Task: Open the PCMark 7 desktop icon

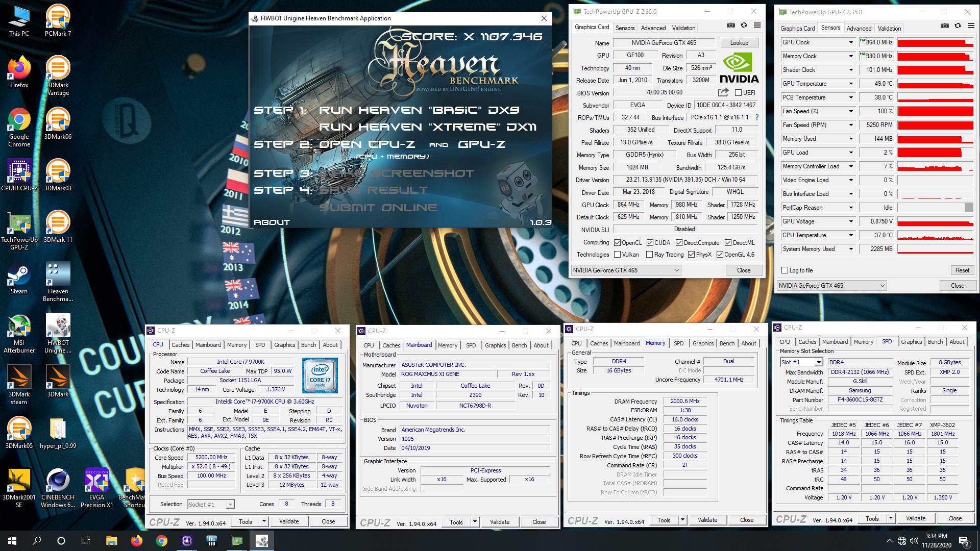Action: coord(58,20)
